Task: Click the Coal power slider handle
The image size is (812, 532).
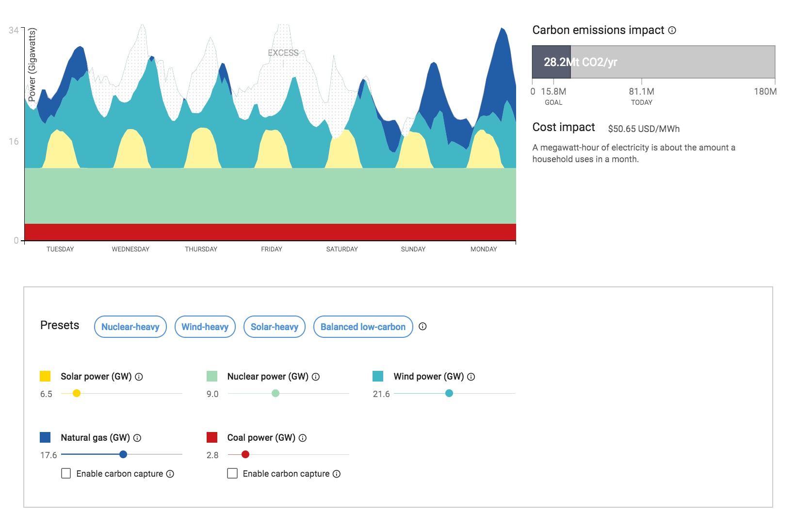Action: click(245, 454)
